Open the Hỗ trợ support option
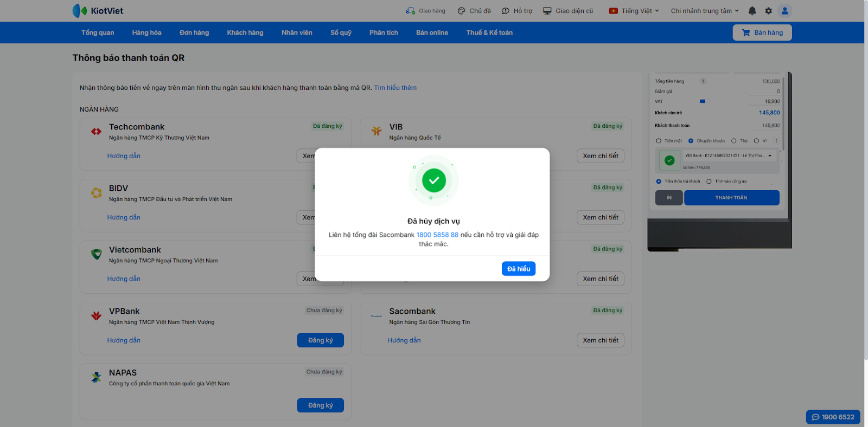The width and height of the screenshot is (868, 427). click(517, 11)
